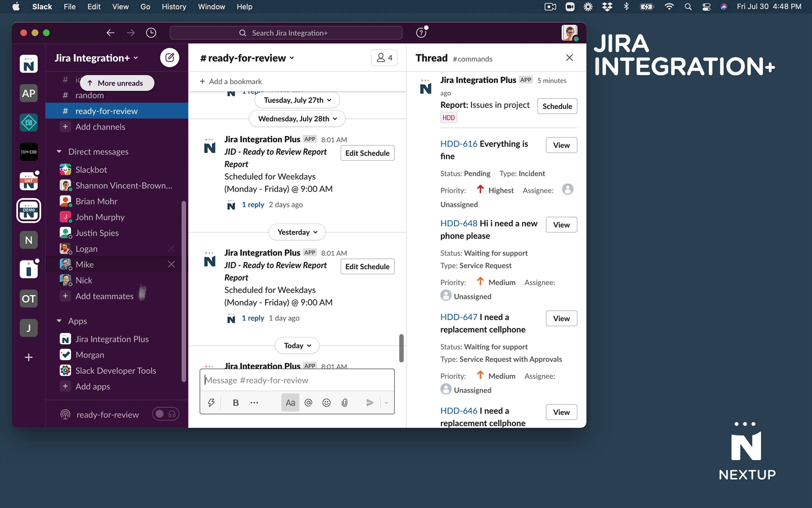Open the Wednesday, July 28th date dropdown
This screenshot has height=508, width=812.
[297, 119]
